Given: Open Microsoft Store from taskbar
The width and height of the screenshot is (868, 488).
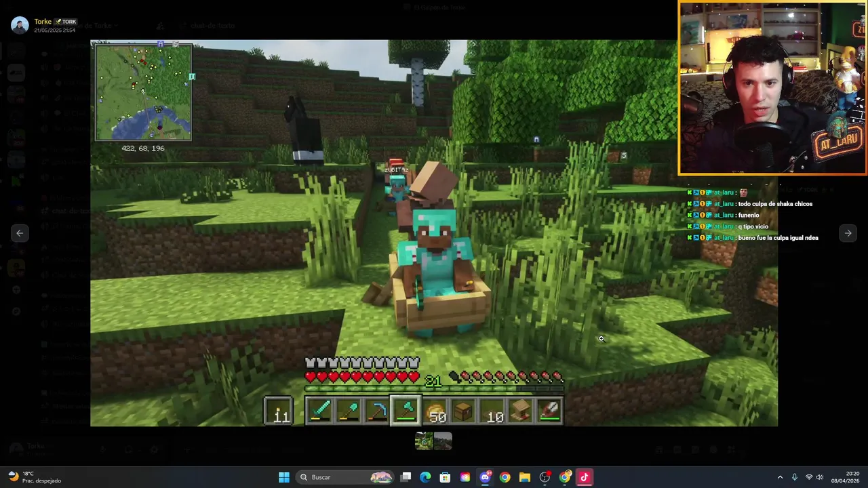Looking at the screenshot, I should (445, 477).
